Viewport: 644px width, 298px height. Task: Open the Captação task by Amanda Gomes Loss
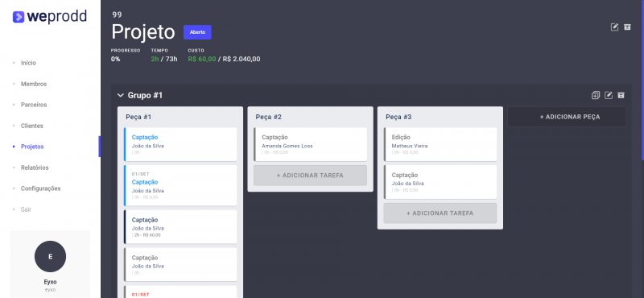click(x=310, y=144)
